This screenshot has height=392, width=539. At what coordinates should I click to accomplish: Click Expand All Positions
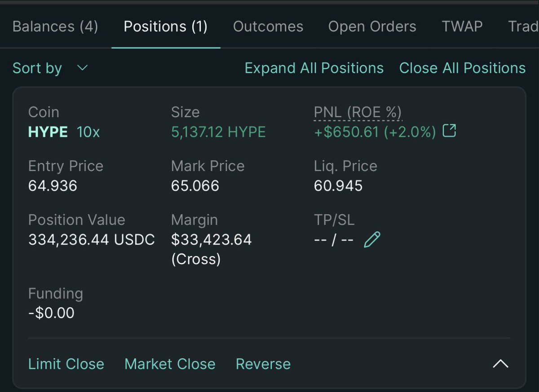tap(314, 68)
